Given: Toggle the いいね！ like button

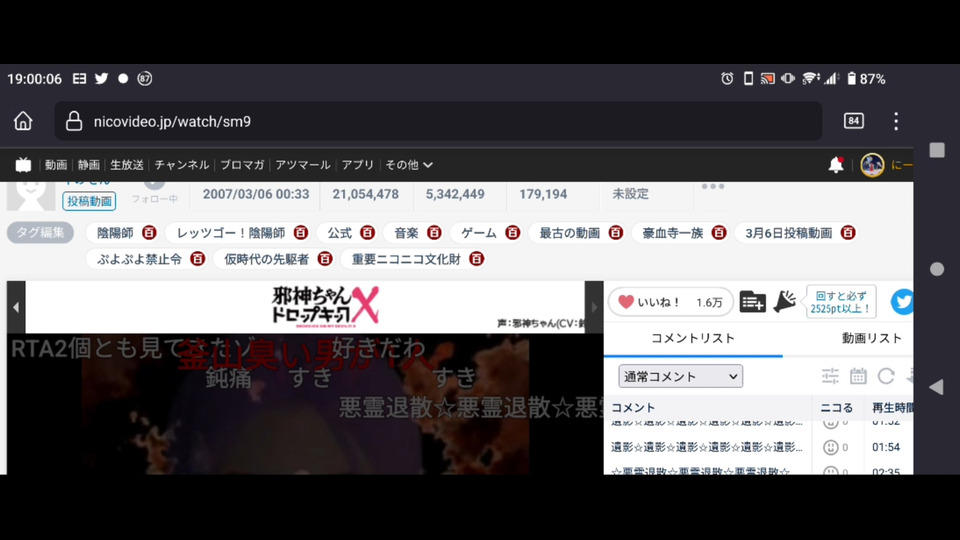Looking at the screenshot, I should click(x=670, y=302).
